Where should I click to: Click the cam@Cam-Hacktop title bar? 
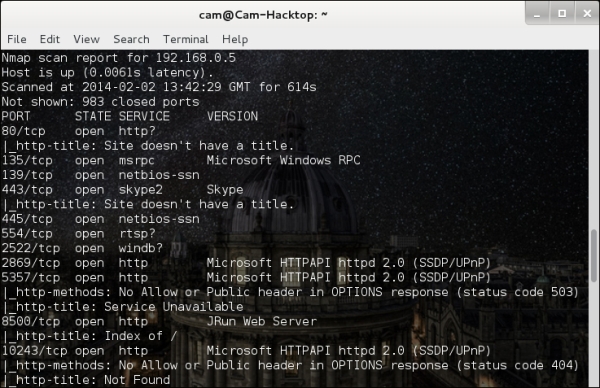[263, 15]
